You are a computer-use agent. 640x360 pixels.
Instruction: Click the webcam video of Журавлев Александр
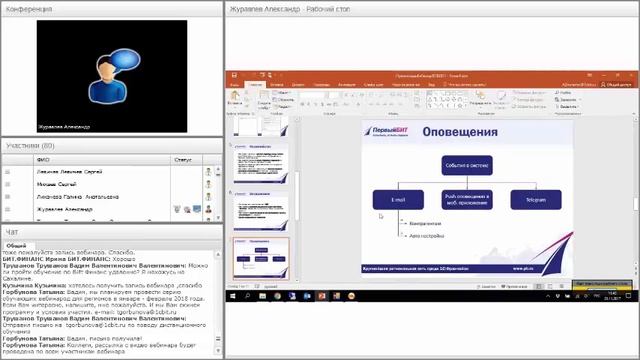pyautogui.click(x=112, y=76)
